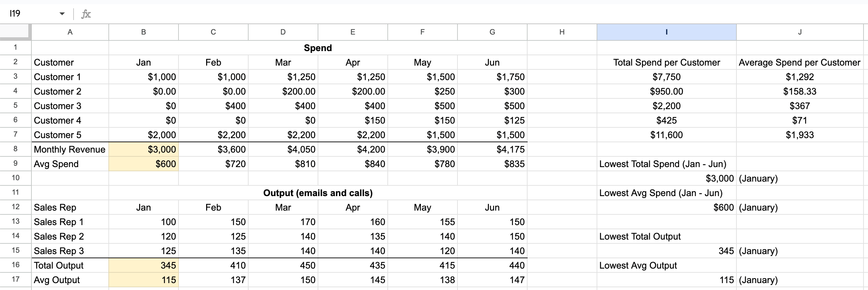This screenshot has width=868, height=290.
Task: Click the Sales Rep 2 label cell
Action: [x=70, y=236]
